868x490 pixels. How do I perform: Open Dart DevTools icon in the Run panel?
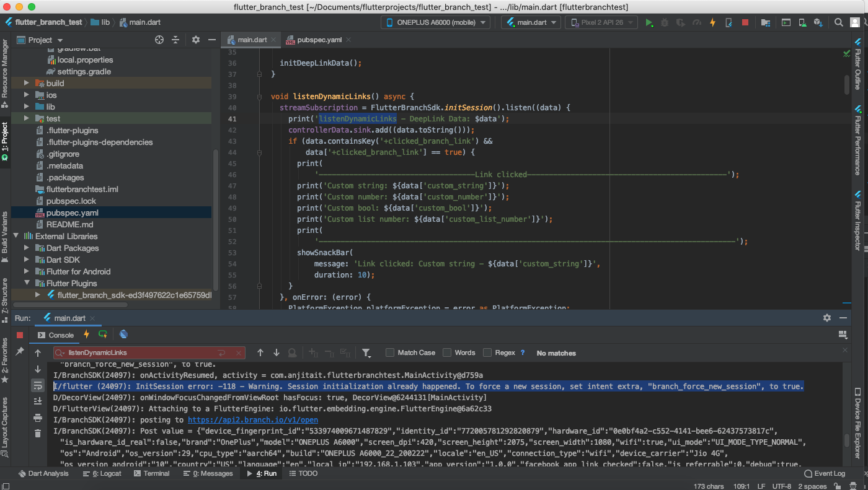123,335
